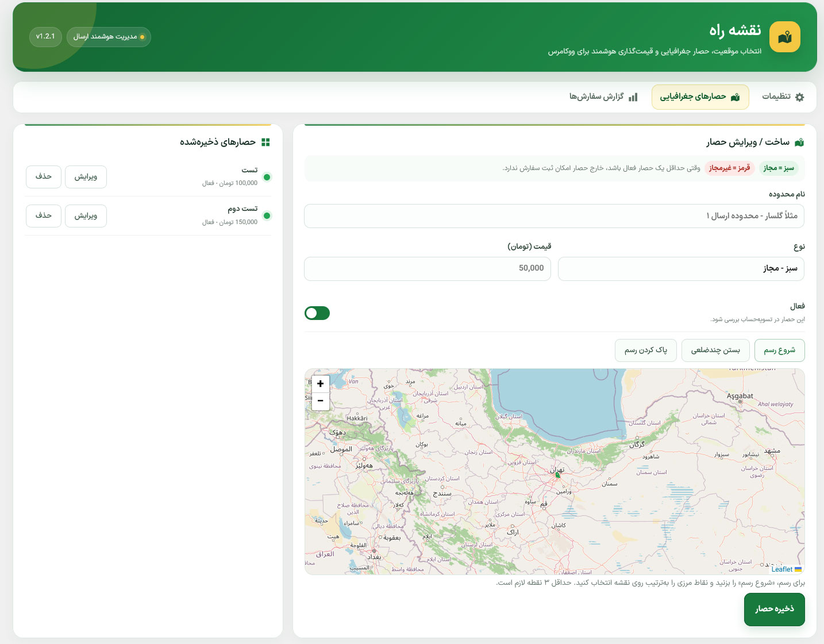
Task: Click the گرگان city label on map
Action: tap(637, 445)
